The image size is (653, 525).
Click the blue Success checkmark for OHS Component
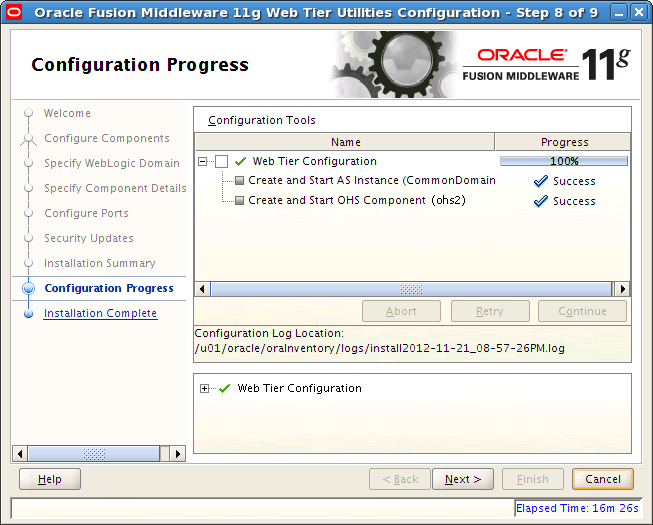tap(541, 201)
